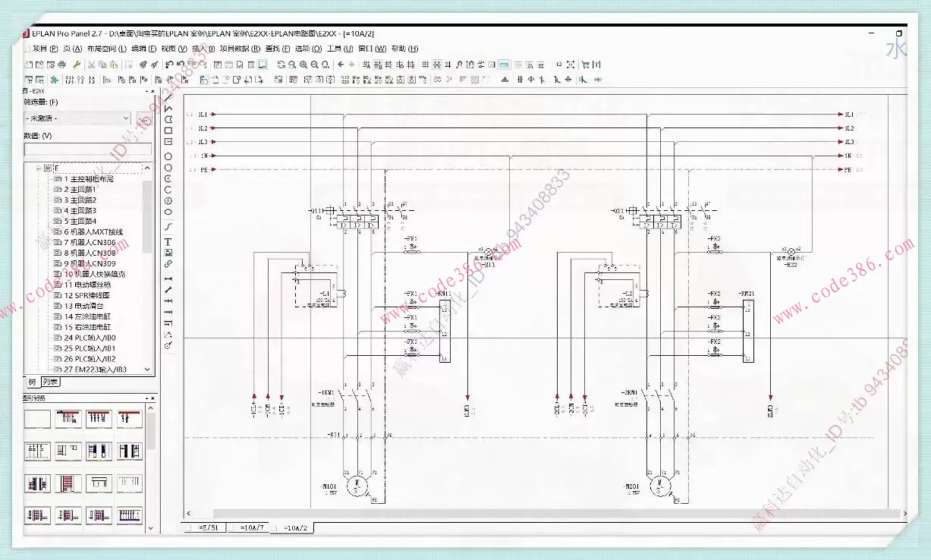931x560 pixels.
Task: Click the page tree scroll-down arrow
Action: click(146, 370)
